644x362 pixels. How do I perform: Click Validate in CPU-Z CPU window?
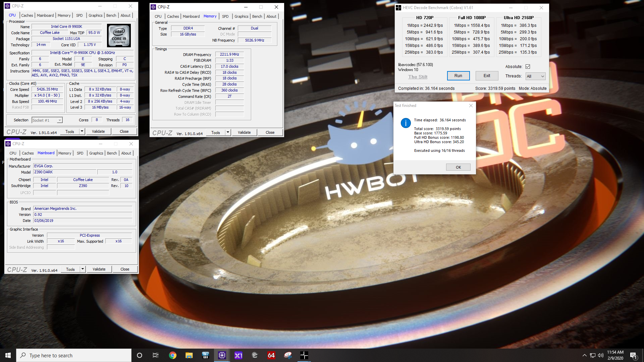(x=99, y=131)
